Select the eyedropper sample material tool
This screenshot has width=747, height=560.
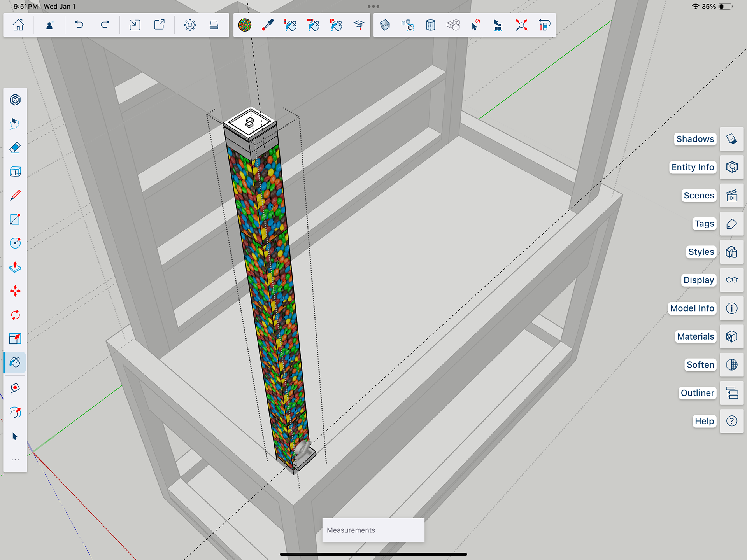[x=268, y=25]
